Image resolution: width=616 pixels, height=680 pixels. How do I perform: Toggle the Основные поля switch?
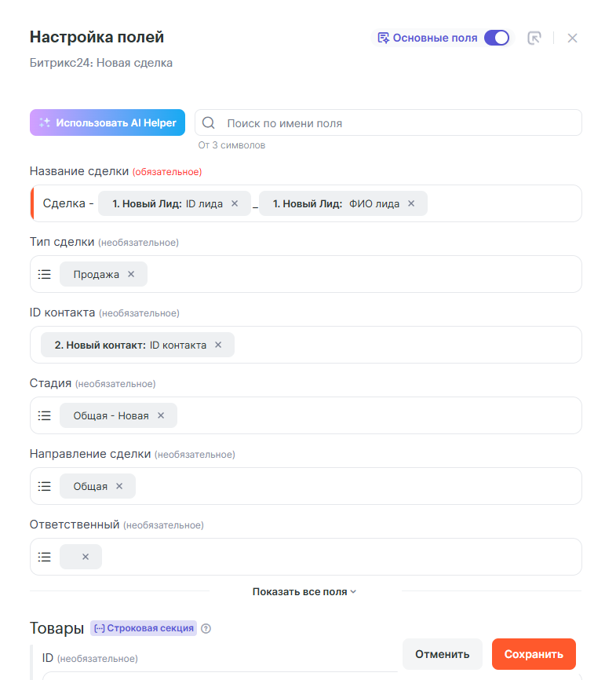(x=496, y=38)
